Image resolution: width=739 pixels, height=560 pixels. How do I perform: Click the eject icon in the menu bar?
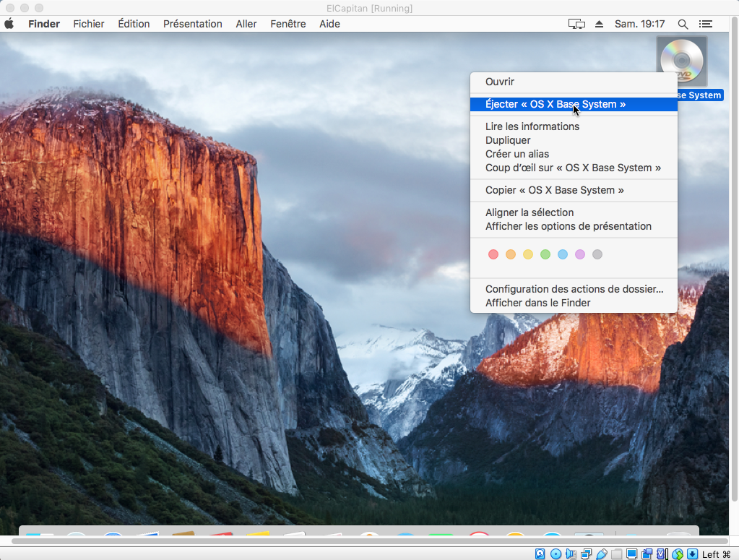599,24
